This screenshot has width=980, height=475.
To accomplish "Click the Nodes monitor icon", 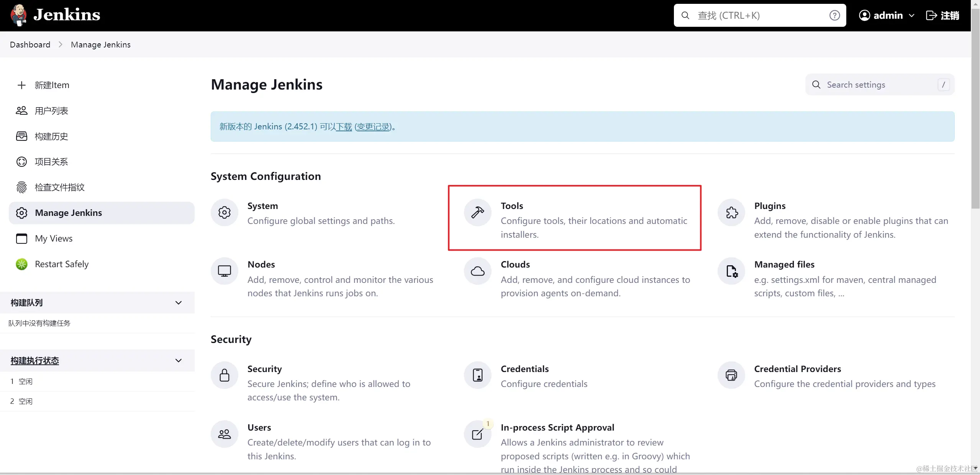I will point(225,271).
